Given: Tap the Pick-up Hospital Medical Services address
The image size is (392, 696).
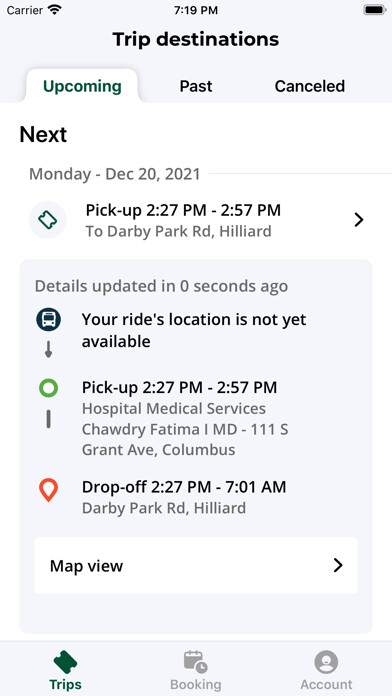Looking at the screenshot, I should [x=185, y=419].
